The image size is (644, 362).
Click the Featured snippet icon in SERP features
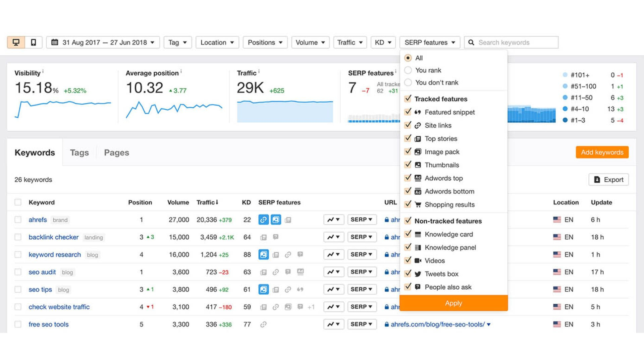pos(417,112)
